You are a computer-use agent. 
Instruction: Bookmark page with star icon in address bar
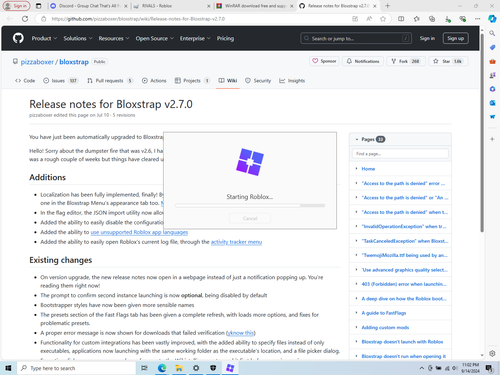pyautogui.click(x=383, y=19)
